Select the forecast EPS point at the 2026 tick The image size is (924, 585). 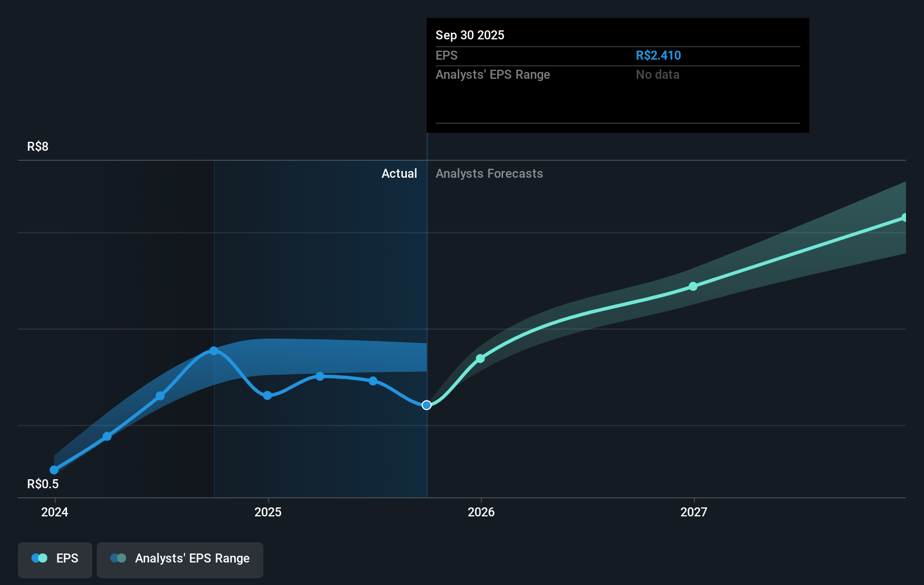coord(480,358)
